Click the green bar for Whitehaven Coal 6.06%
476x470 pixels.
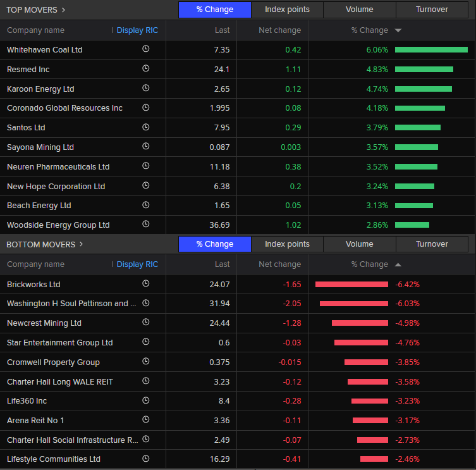coord(431,50)
